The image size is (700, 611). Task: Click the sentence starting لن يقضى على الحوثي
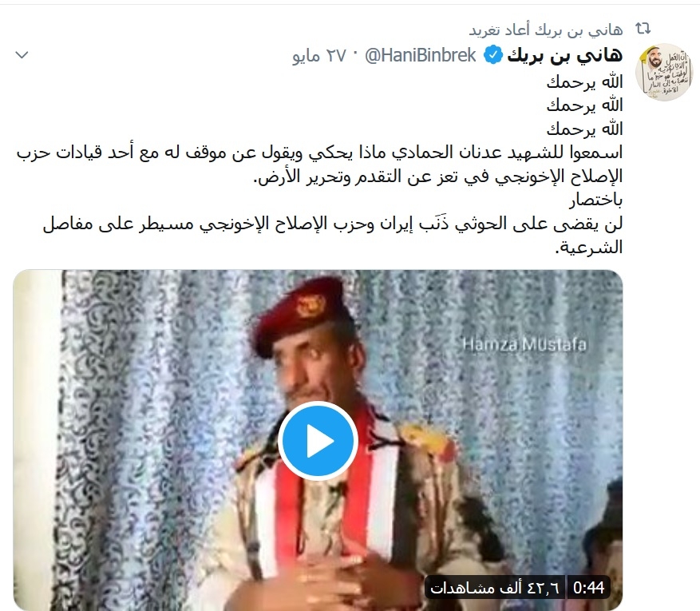333,236
